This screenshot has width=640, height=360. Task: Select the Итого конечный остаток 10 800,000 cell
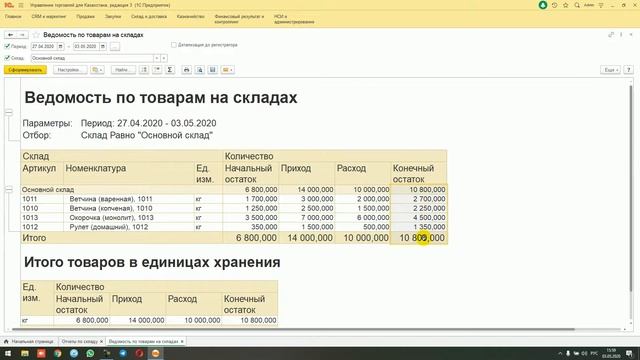click(419, 238)
